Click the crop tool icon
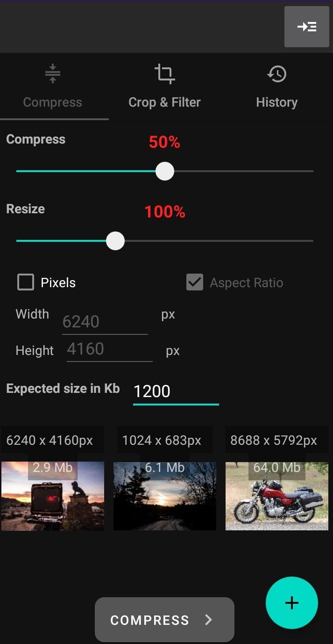Image resolution: width=333 pixels, height=644 pixels. pos(164,74)
